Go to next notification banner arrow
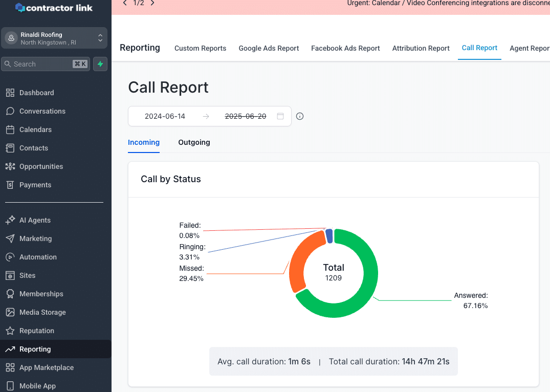This screenshot has height=392, width=550. pos(152,3)
